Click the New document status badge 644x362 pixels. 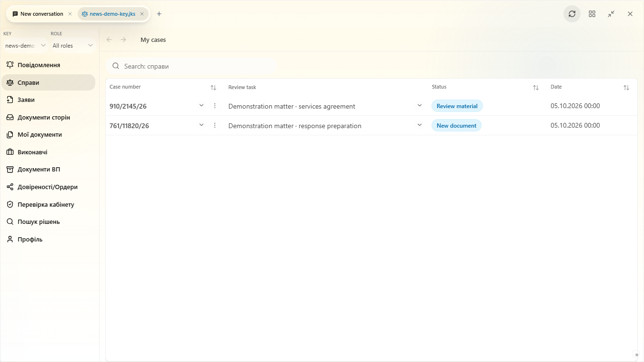click(x=456, y=126)
